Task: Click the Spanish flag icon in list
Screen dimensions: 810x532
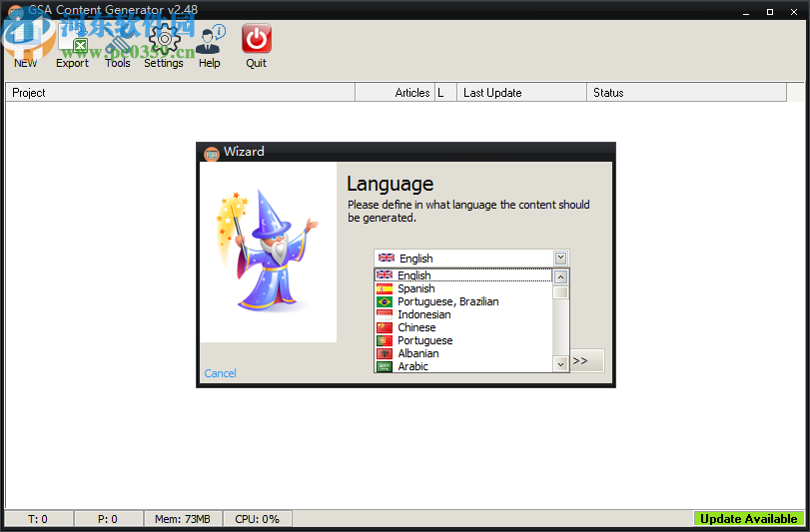Action: coord(385,289)
